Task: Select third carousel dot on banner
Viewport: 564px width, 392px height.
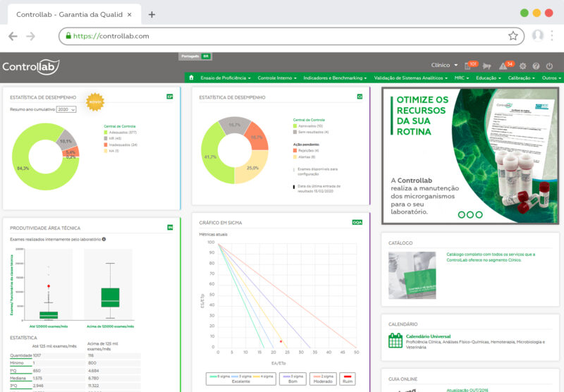Action: pos(479,215)
